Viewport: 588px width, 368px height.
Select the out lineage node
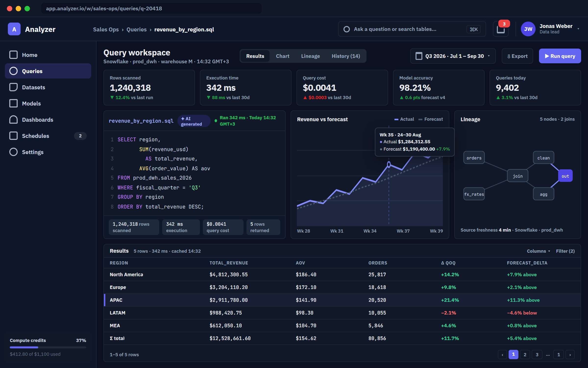[565, 176]
